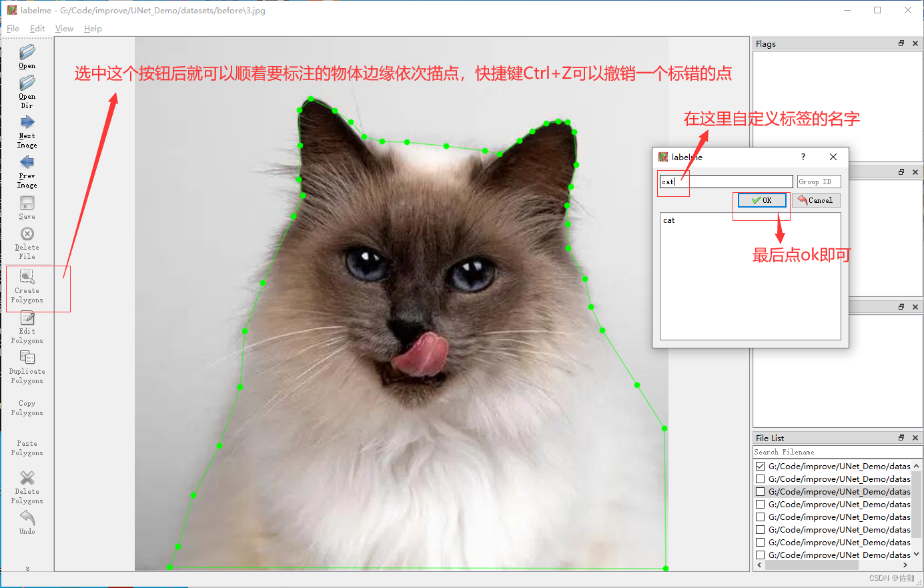This screenshot has width=924, height=588.
Task: Click Copy Polygons in the toolbar
Action: [x=27, y=408]
